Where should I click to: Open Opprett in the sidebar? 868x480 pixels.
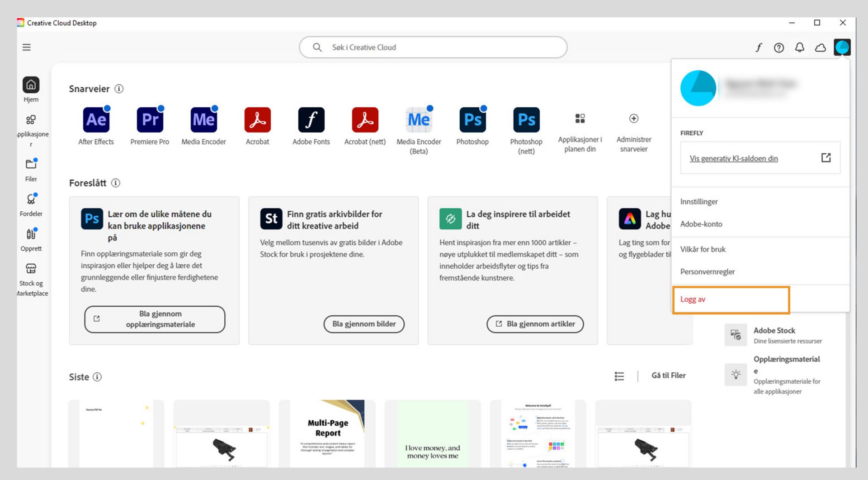pyautogui.click(x=31, y=239)
